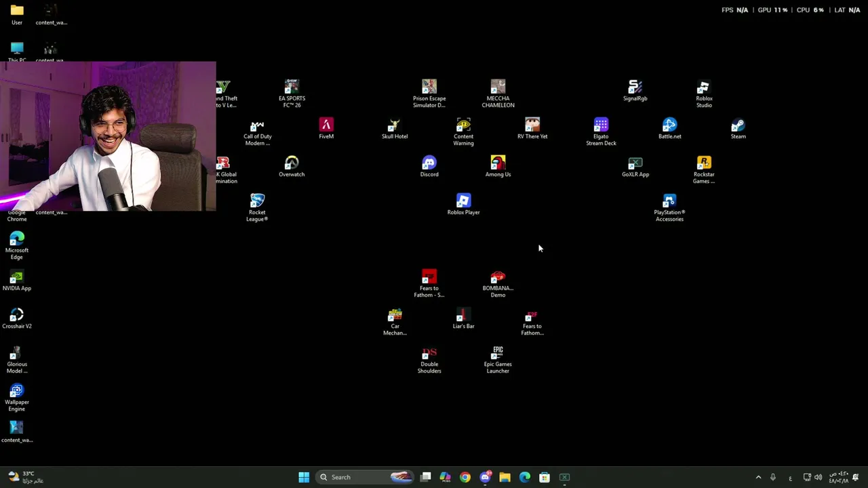This screenshot has height=488, width=868.
Task: Launch Elgato Stream Deck app icon
Action: 601,131
